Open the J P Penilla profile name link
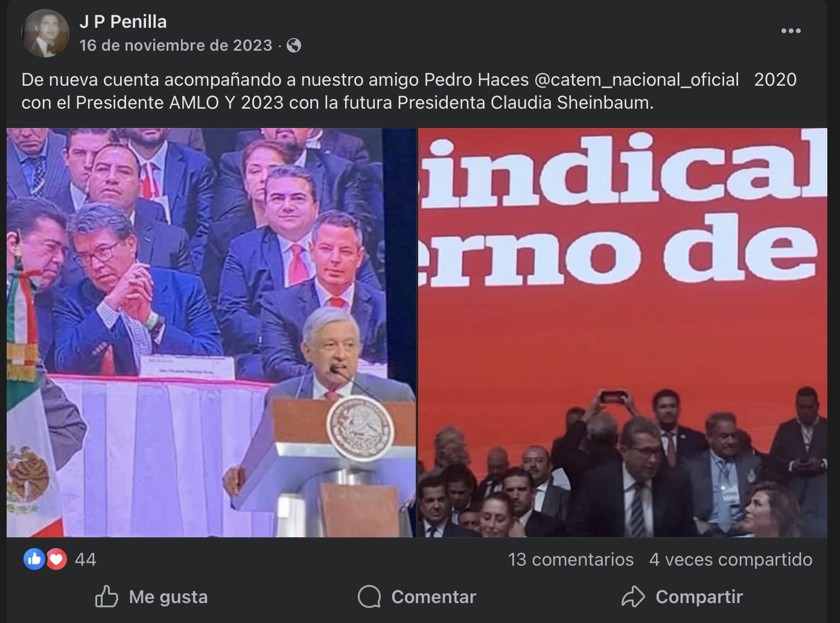This screenshot has width=840, height=623. (x=123, y=22)
